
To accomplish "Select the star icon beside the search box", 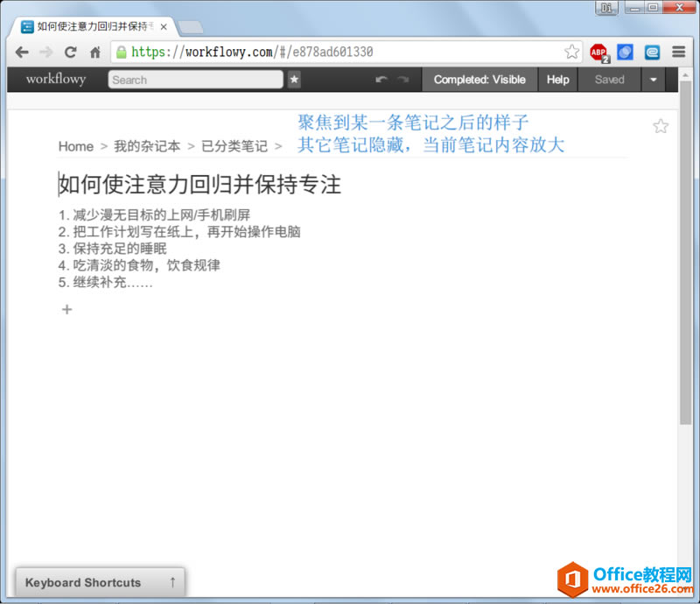I will (x=294, y=80).
